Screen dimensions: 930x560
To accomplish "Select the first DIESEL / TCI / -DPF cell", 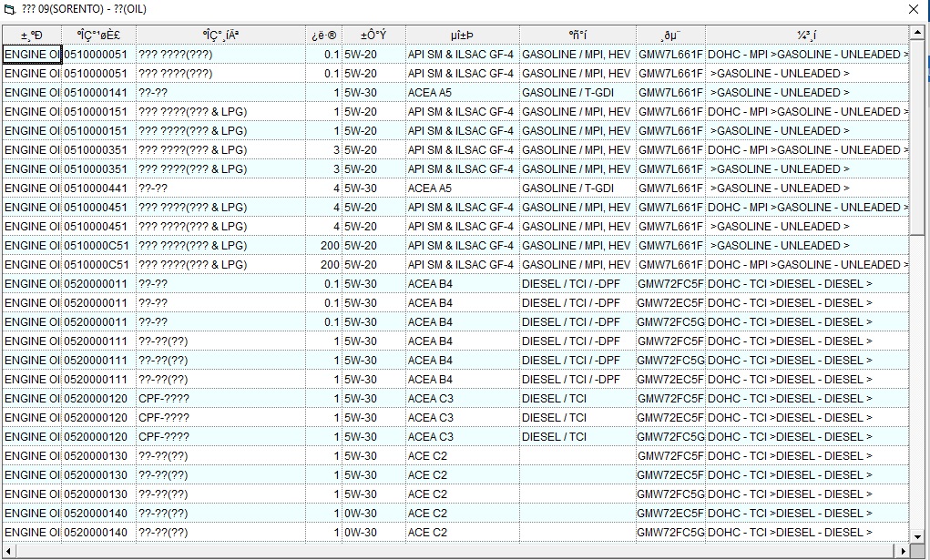I will [571, 284].
